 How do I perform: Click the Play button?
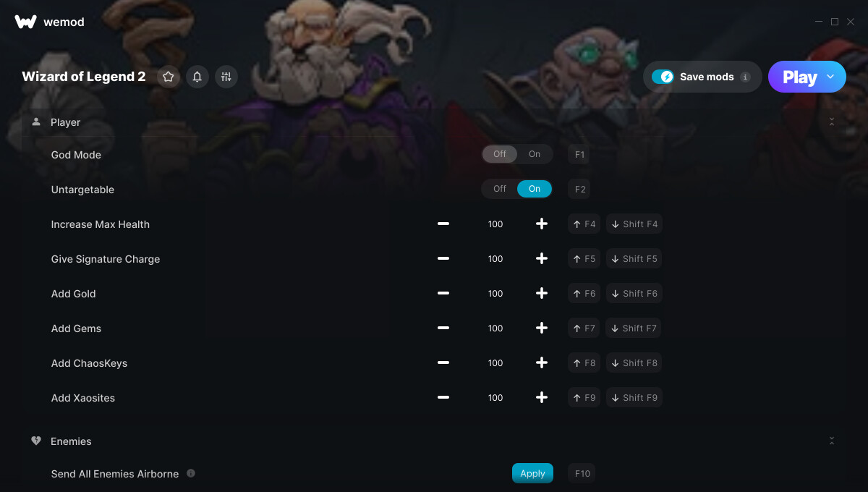click(x=799, y=77)
